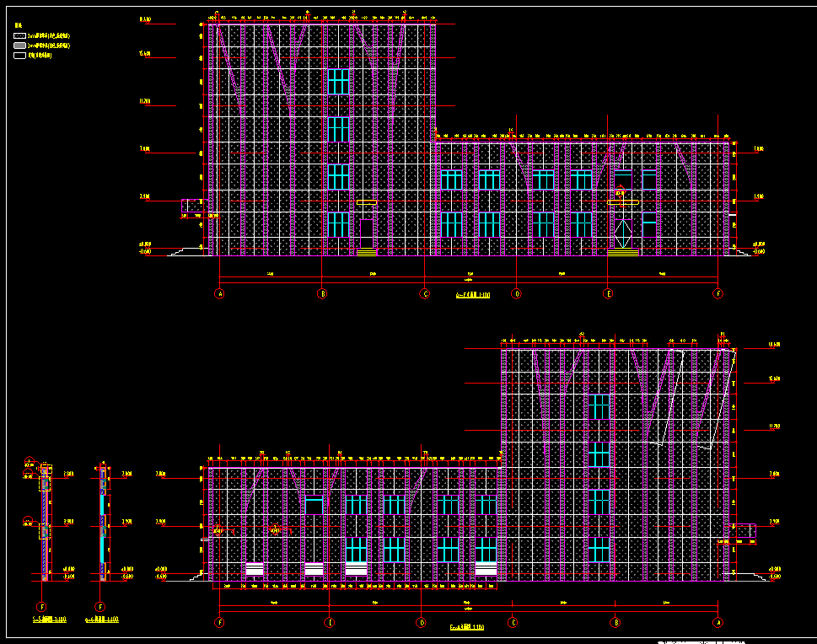Select axis bubble B in the top elevation
This screenshot has height=644, width=817.
point(321,294)
